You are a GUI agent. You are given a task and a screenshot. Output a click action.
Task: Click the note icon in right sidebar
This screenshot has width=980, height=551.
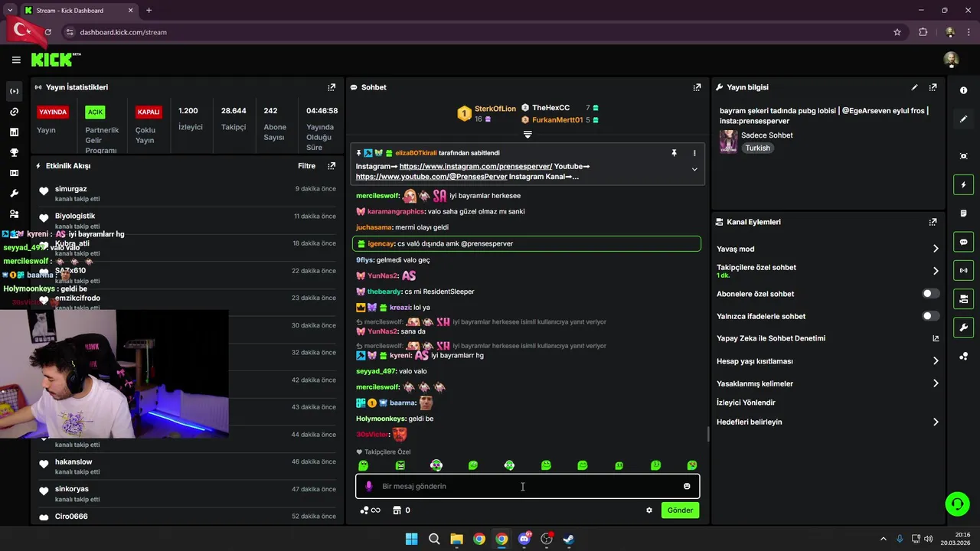pos(963,213)
